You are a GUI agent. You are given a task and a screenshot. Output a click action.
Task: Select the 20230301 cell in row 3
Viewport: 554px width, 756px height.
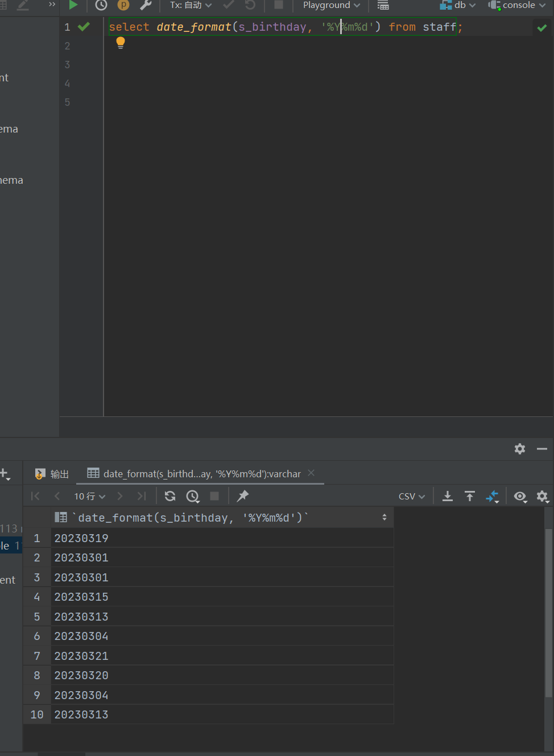click(x=222, y=577)
